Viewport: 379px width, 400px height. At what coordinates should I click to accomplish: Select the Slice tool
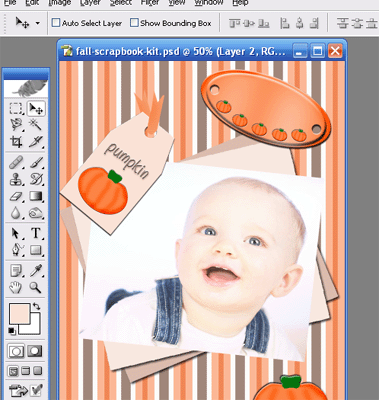point(36,142)
